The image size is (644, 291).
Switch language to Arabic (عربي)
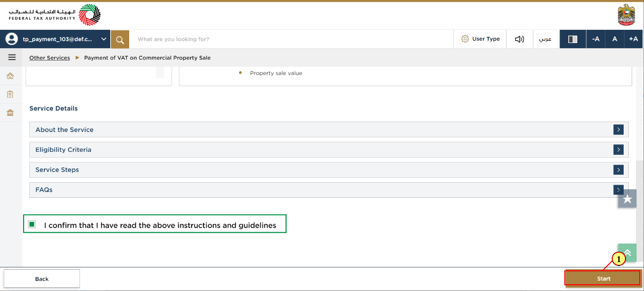[546, 39]
